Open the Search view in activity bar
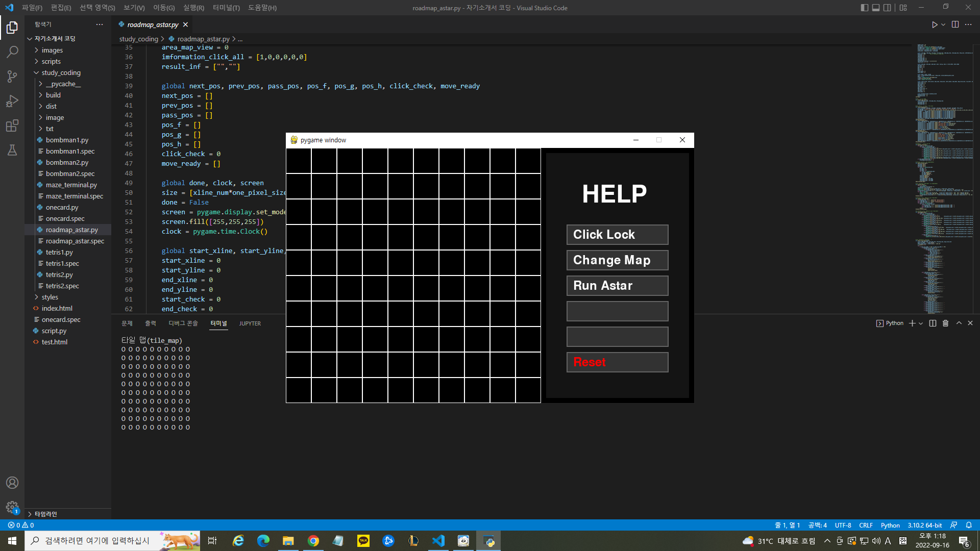Screen dimensions: 980x551 click(x=12, y=52)
